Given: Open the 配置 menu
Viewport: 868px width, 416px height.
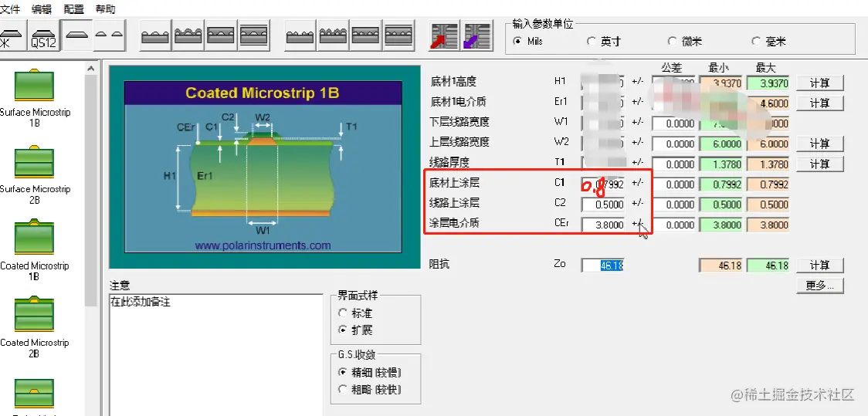Looking at the screenshot, I should click(73, 8).
